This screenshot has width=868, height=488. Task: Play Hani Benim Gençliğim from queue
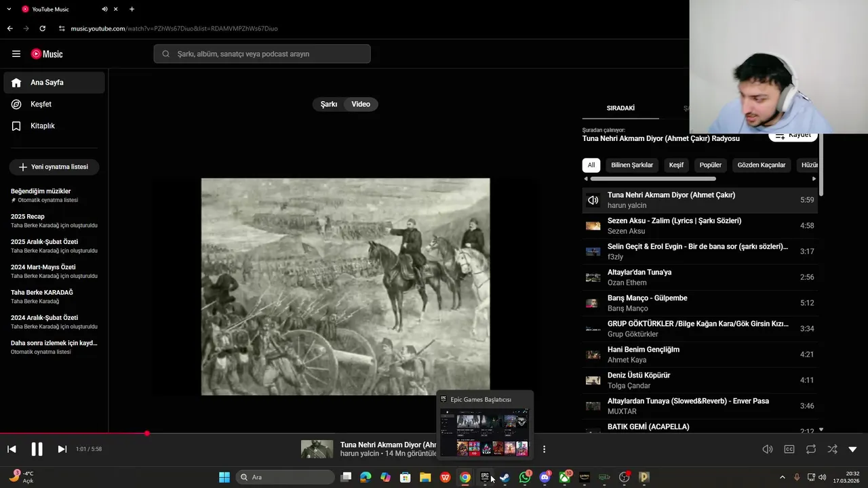coord(700,354)
